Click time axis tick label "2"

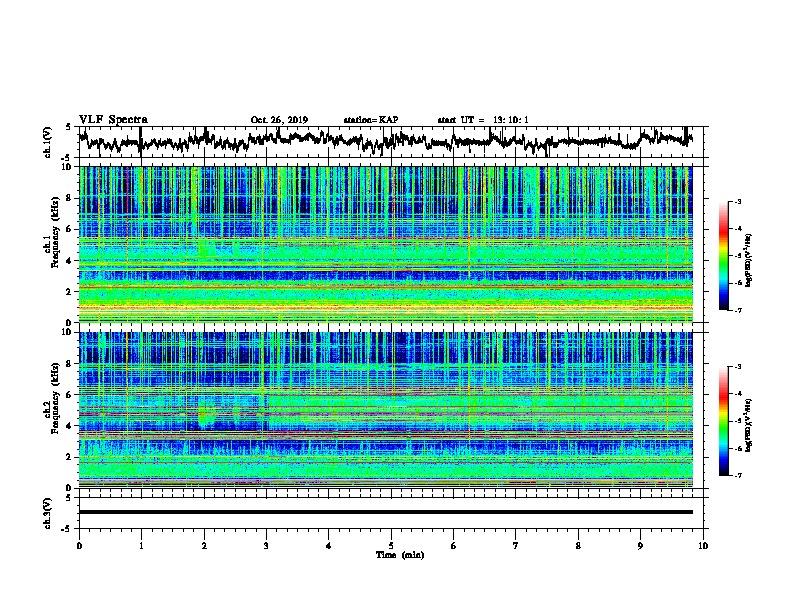[x=204, y=546]
